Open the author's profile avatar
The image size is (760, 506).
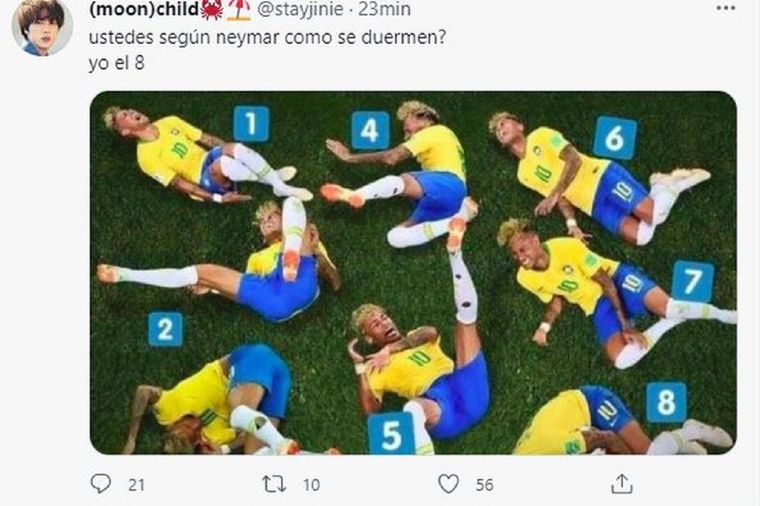pos(41,27)
